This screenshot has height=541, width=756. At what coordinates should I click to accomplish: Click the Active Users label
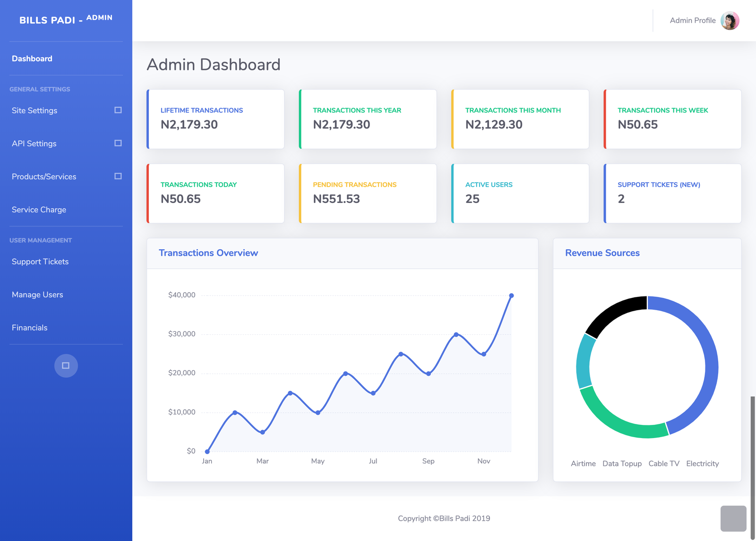[489, 185]
